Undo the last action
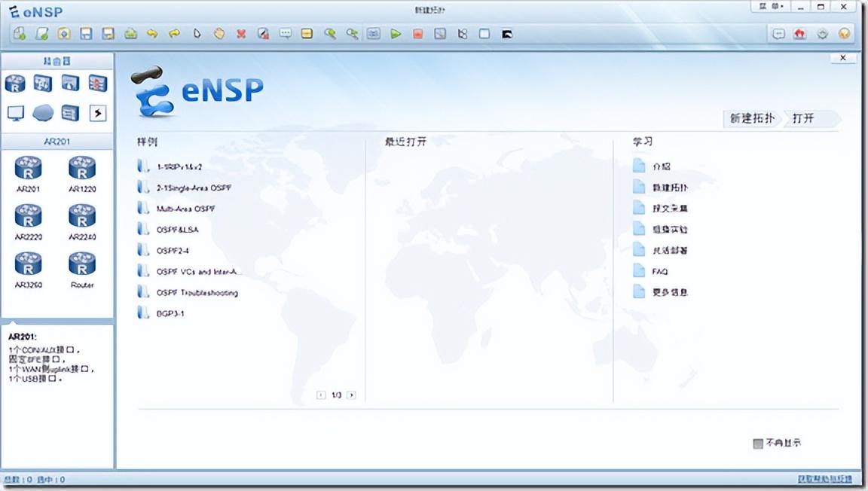Screen dimensions: 868x491 [152, 34]
